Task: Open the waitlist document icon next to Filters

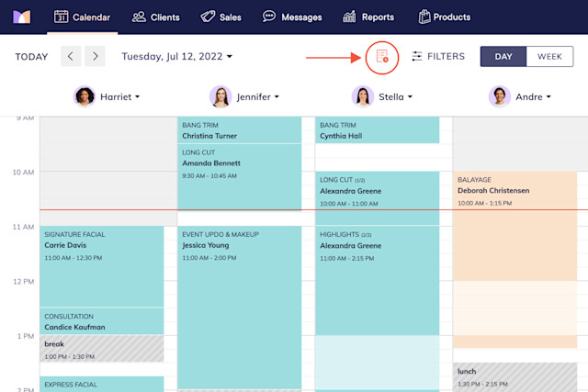Action: pyautogui.click(x=382, y=57)
